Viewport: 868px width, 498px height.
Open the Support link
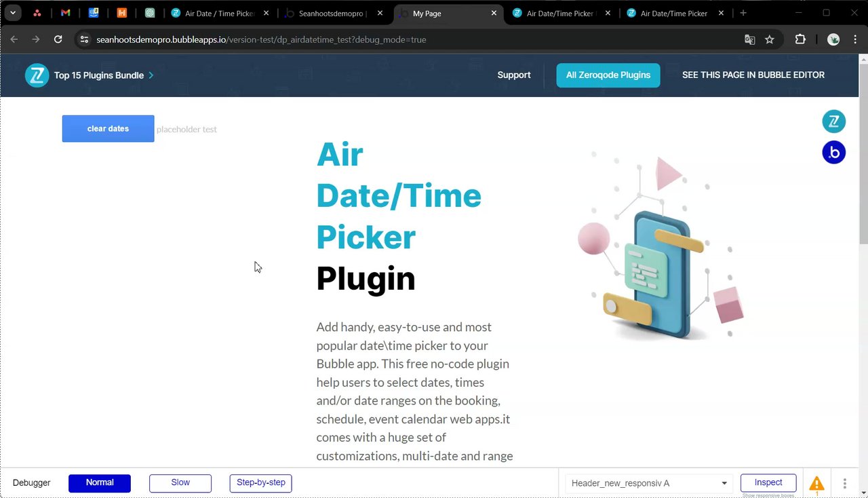click(x=514, y=75)
